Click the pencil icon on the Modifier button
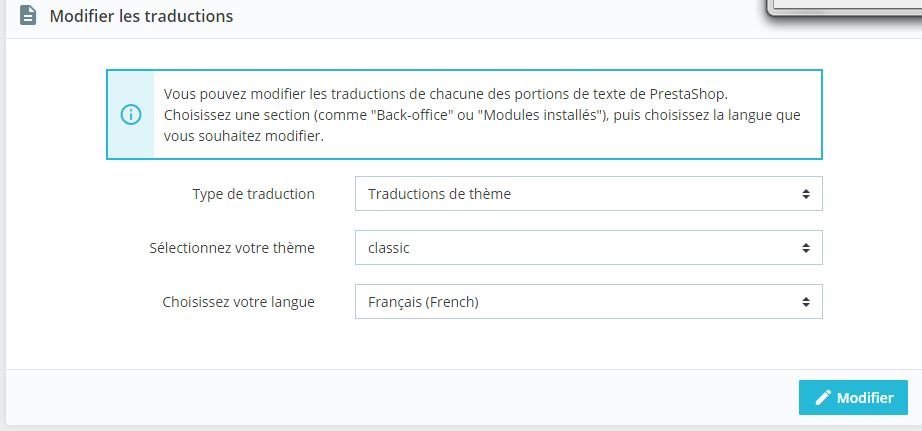 coord(824,397)
